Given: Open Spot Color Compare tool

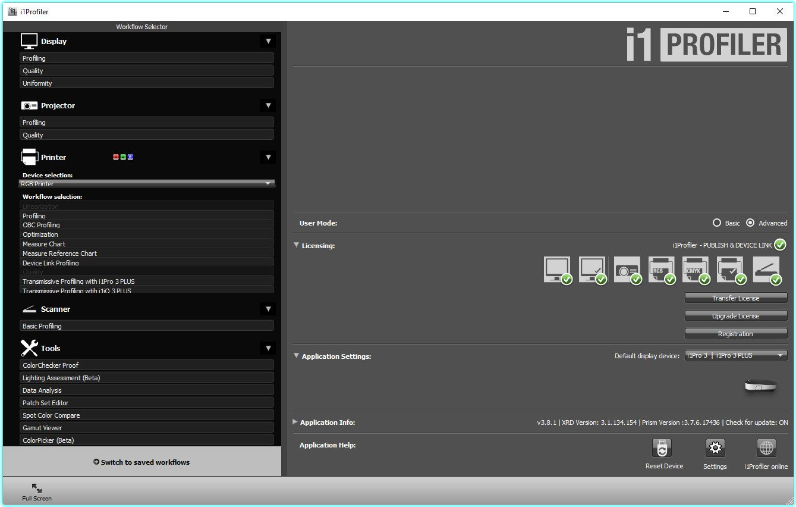Looking at the screenshot, I should coord(147,415).
